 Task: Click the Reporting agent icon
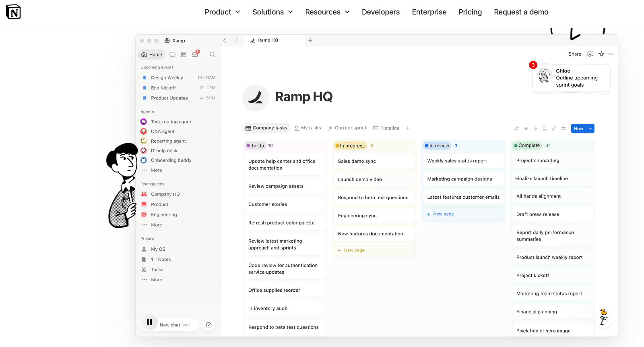[144, 141]
